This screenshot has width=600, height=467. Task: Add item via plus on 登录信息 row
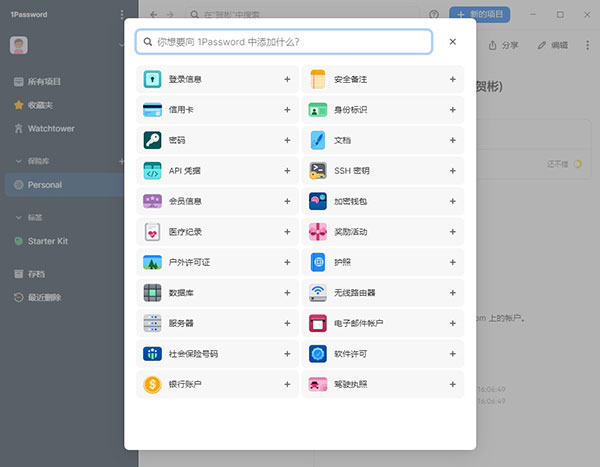click(x=287, y=79)
